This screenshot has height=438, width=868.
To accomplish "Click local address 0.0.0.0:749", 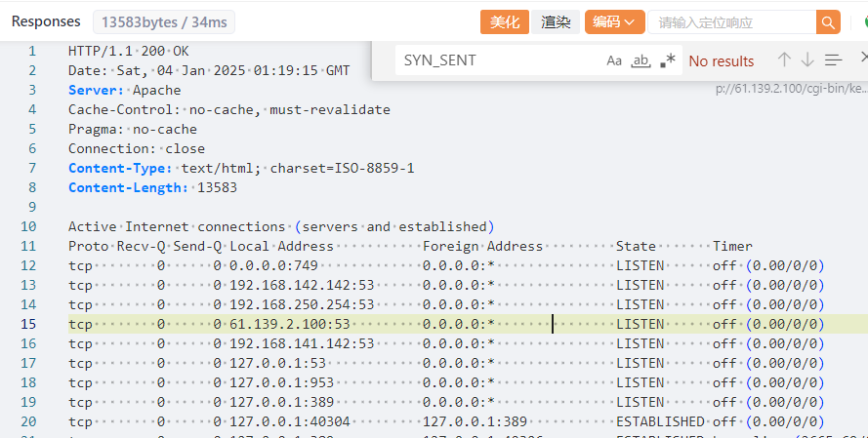I will (273, 266).
